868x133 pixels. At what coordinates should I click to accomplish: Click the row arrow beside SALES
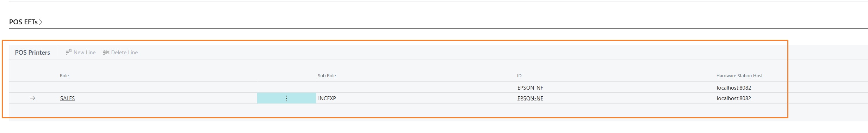pyautogui.click(x=32, y=98)
